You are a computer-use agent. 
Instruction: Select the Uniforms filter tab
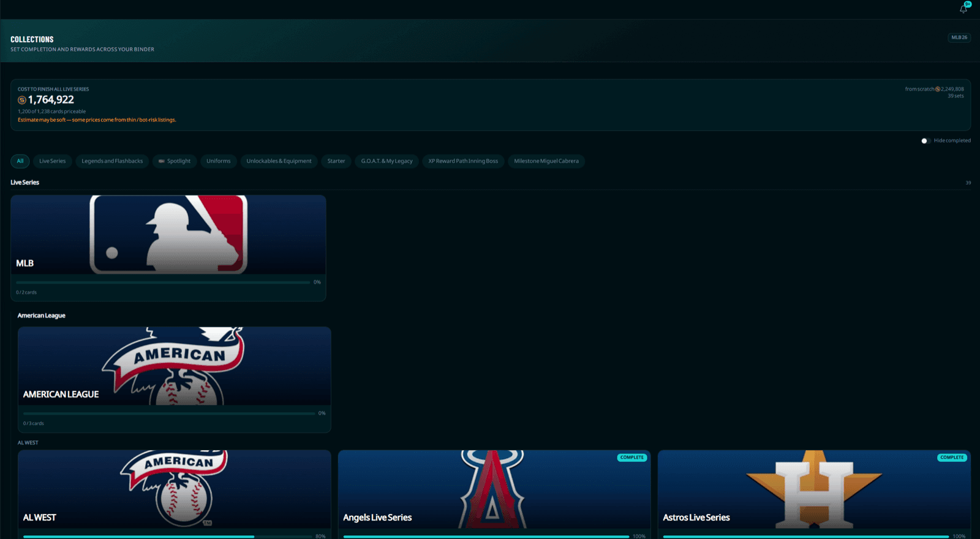click(x=219, y=161)
